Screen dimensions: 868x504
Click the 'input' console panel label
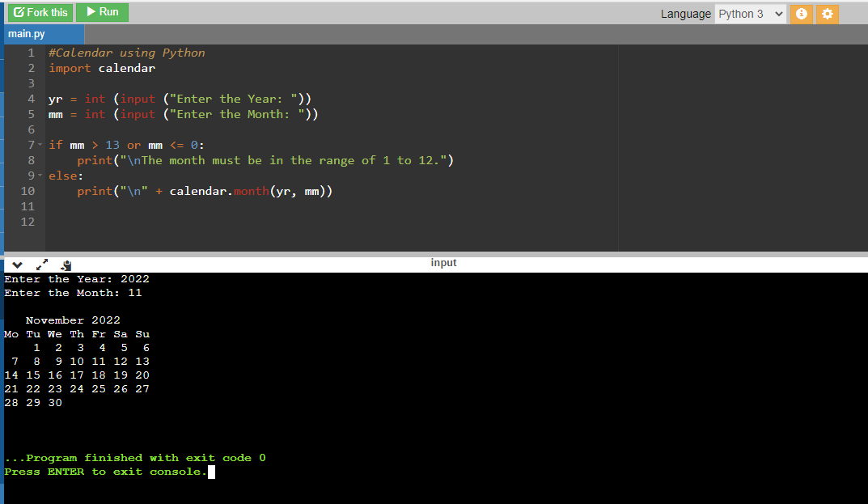(x=443, y=263)
